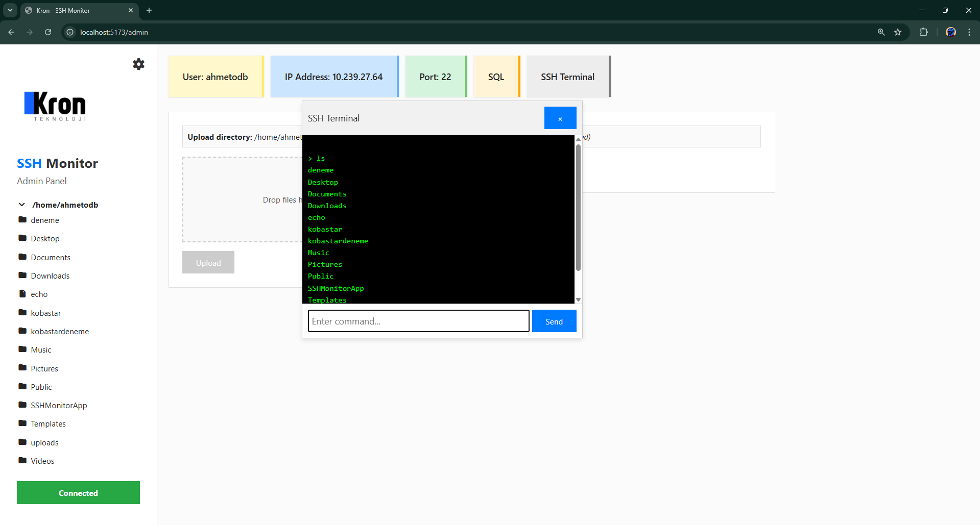The image size is (980, 525).
Task: Click the uploads folder icon
Action: pyautogui.click(x=23, y=442)
